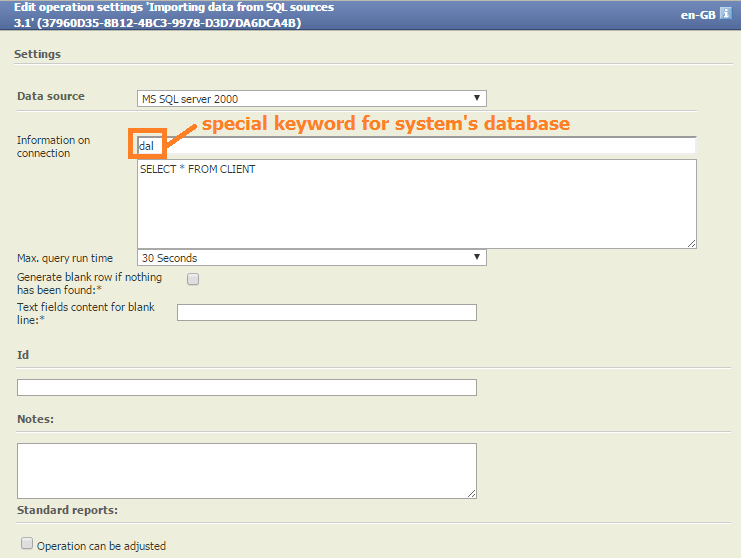
Task: Click the Settings section heading
Action: point(37,54)
